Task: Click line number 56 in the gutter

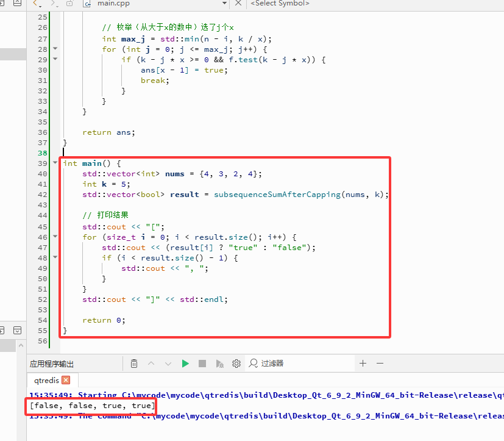Action: click(x=43, y=341)
